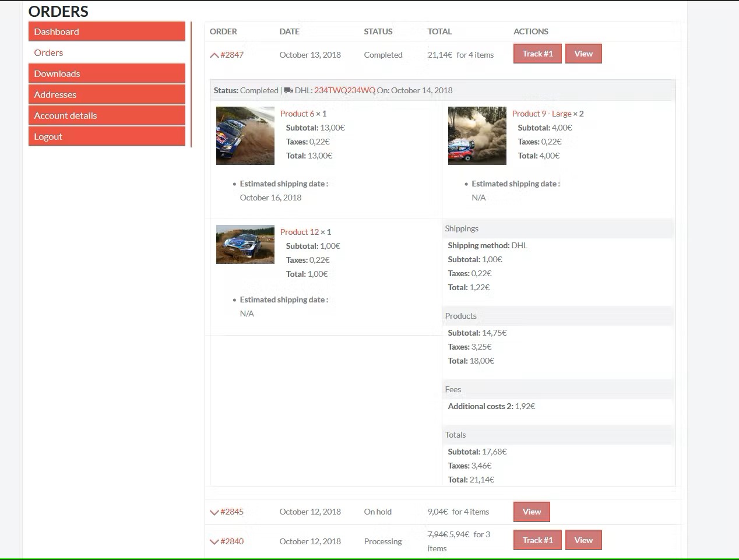Open order #2847 link
739x560 pixels.
[x=232, y=55]
